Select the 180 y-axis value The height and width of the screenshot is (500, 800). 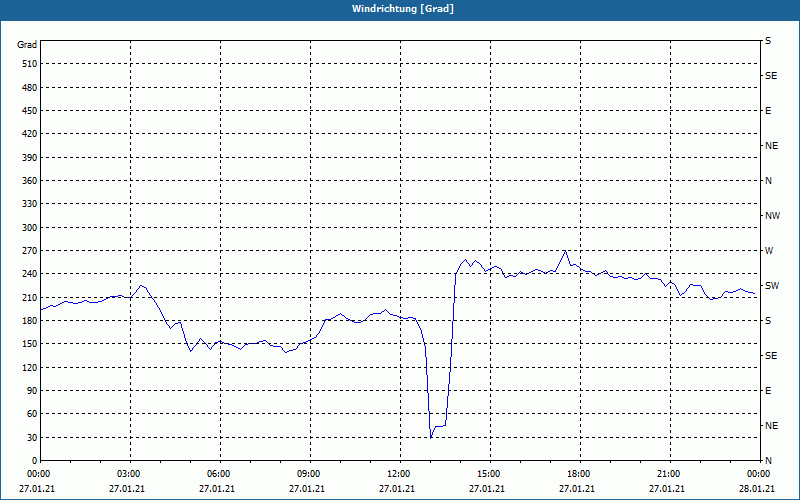click(x=30, y=321)
